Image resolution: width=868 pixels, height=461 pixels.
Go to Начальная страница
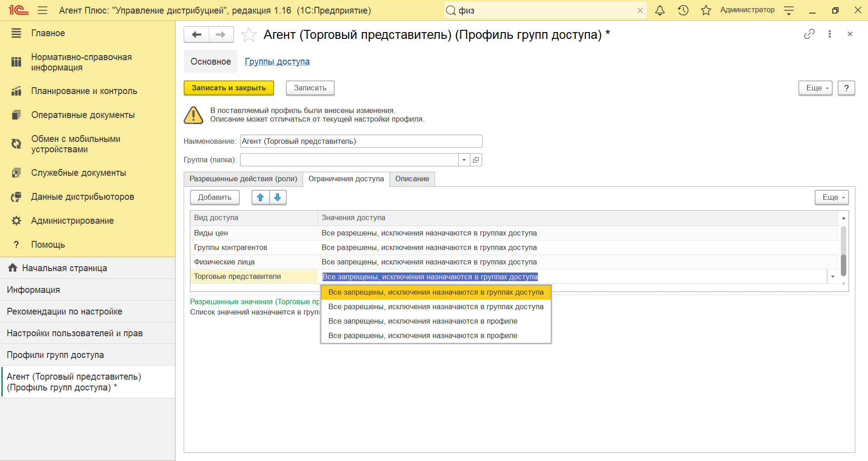88,268
